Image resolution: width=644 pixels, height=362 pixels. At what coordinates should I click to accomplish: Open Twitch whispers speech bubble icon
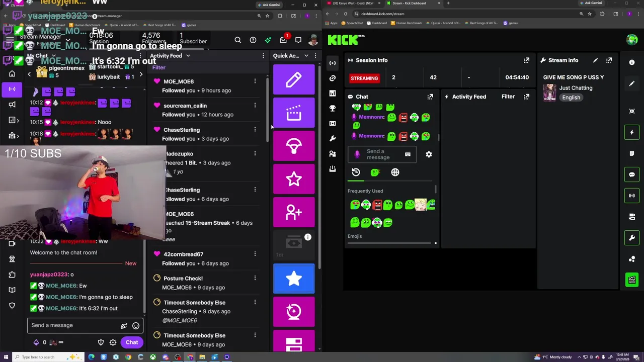298,40
